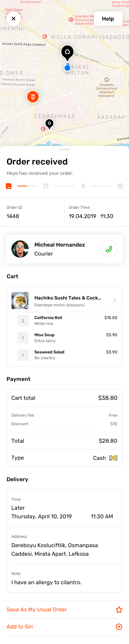Tap the courier's profile photo

tap(20, 249)
